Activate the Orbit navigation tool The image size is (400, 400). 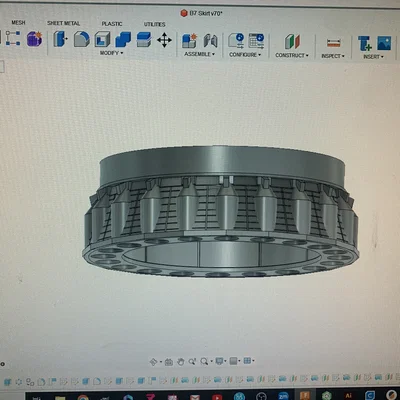click(x=153, y=362)
